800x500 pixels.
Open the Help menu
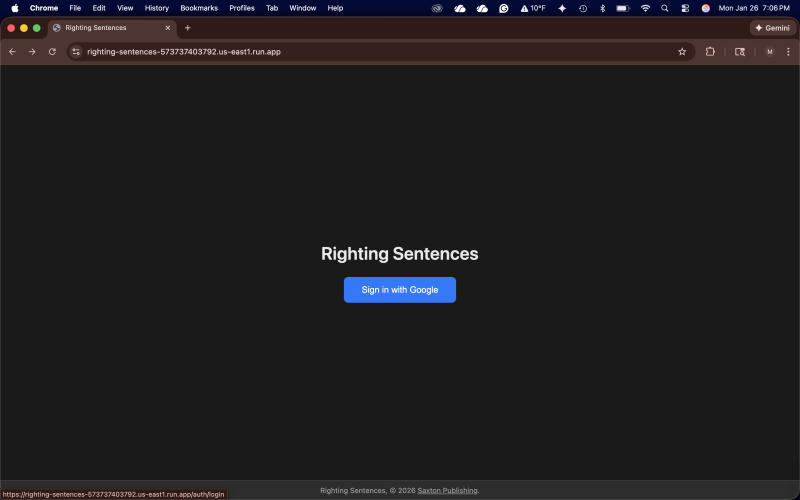(x=335, y=8)
